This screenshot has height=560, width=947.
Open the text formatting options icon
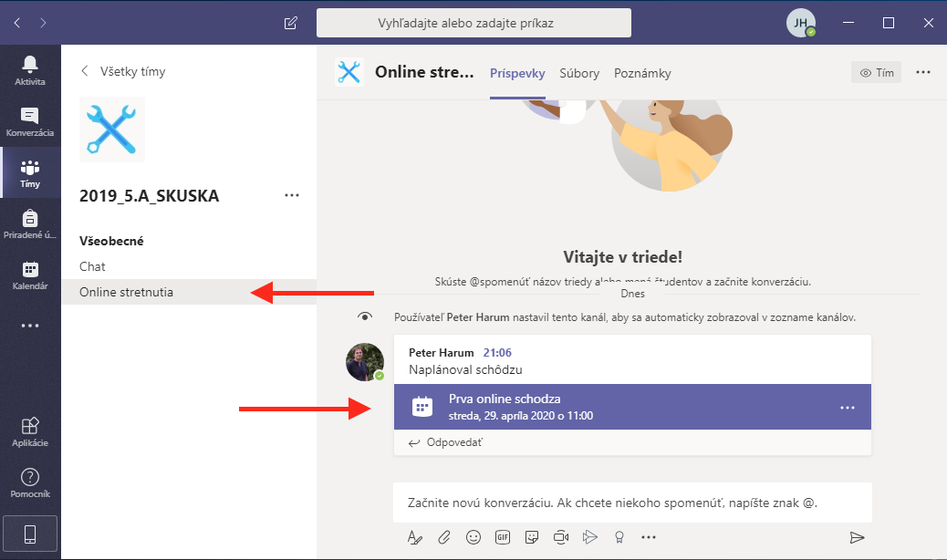coord(415,537)
